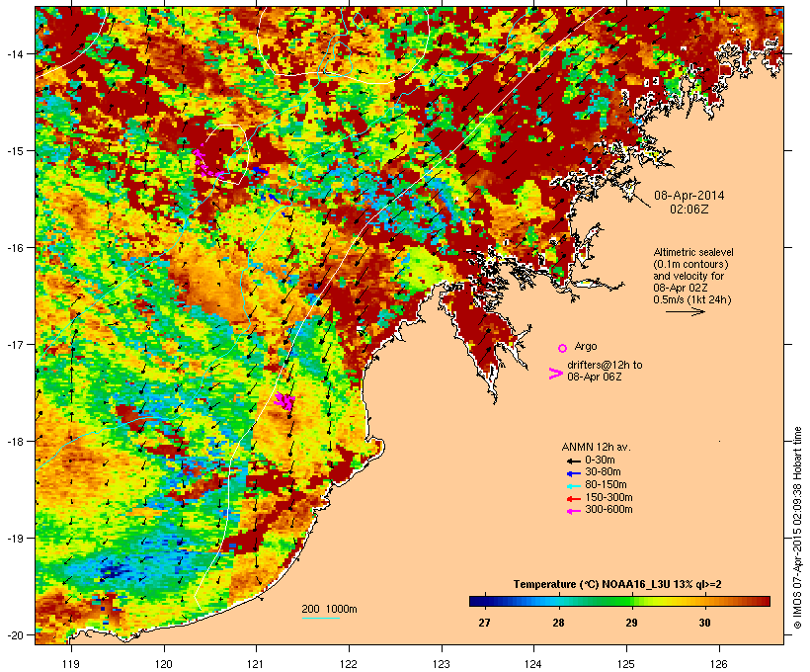Click the 'ANMN 12h av.' heading

point(596,447)
